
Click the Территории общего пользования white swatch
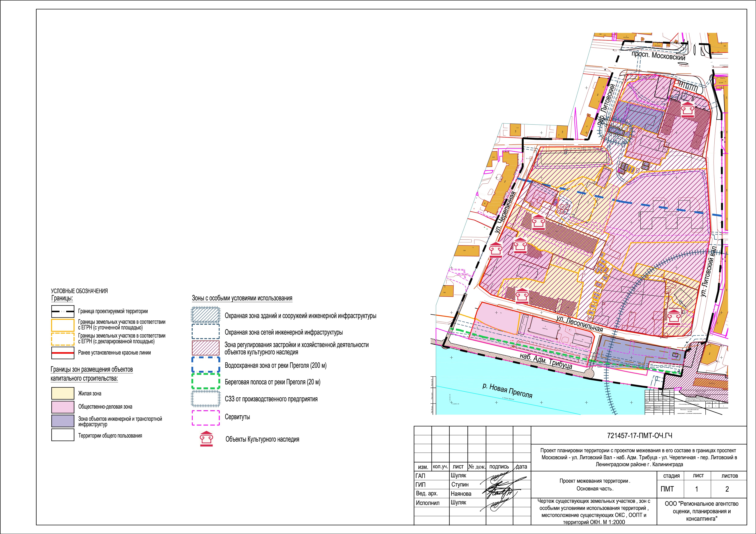[63, 435]
